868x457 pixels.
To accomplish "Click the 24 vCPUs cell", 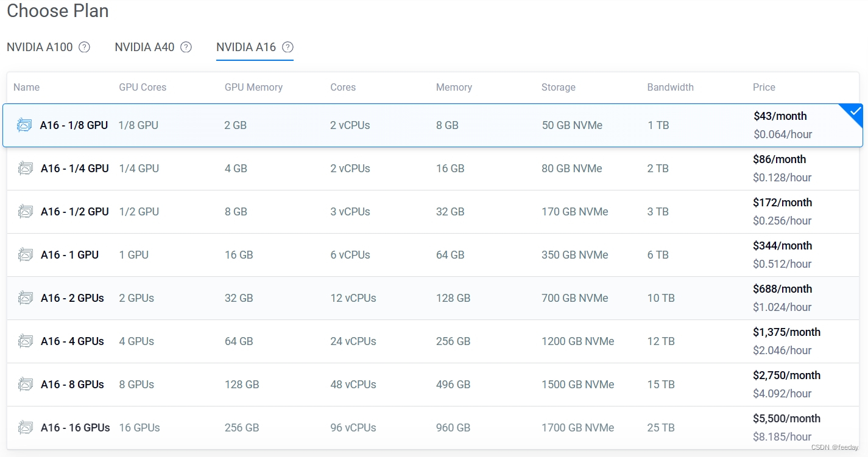I will click(x=353, y=341).
